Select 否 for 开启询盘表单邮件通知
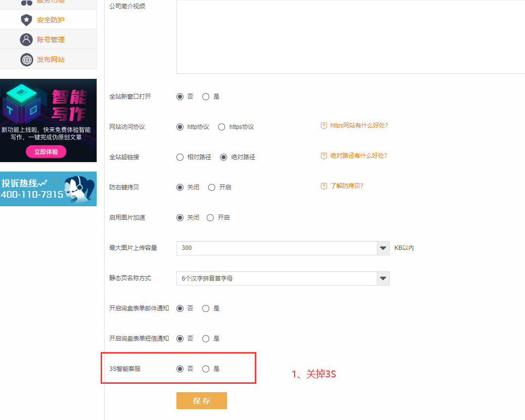The height and width of the screenshot is (420, 525). (x=180, y=308)
